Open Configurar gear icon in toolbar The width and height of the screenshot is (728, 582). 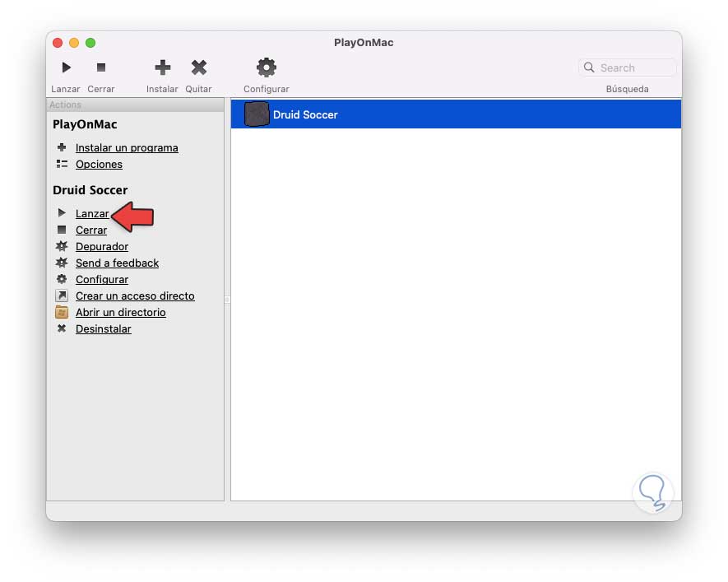pyautogui.click(x=266, y=68)
